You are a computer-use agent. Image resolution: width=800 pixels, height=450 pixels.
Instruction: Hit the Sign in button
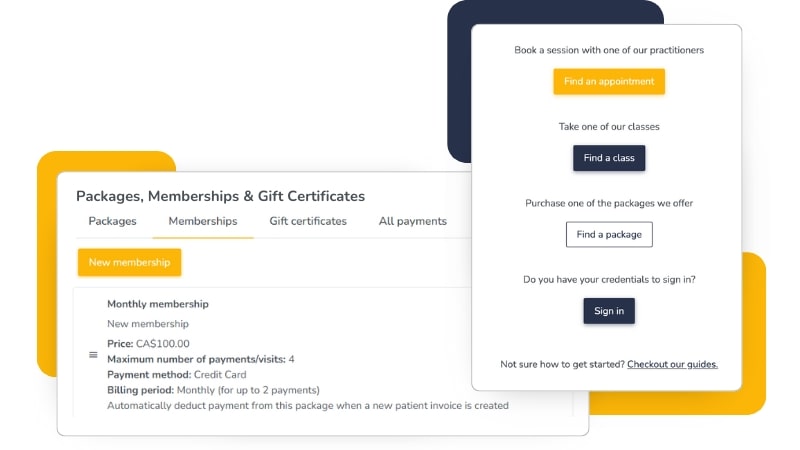tap(609, 311)
